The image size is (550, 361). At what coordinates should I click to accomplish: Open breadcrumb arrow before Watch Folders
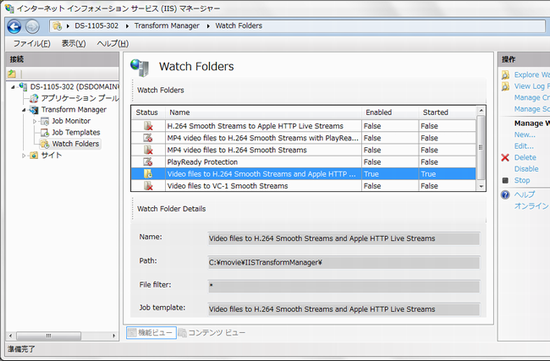point(208,26)
